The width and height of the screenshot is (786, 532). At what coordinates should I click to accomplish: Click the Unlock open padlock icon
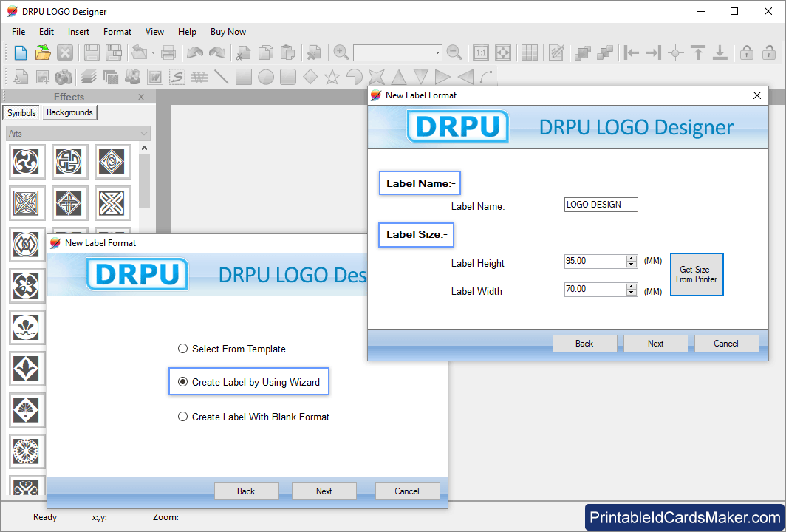[769, 52]
